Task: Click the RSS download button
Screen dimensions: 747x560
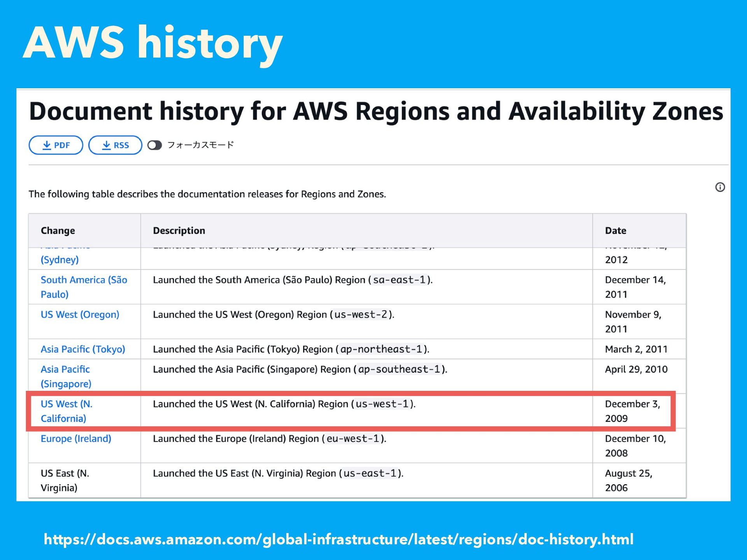Action: [x=115, y=145]
